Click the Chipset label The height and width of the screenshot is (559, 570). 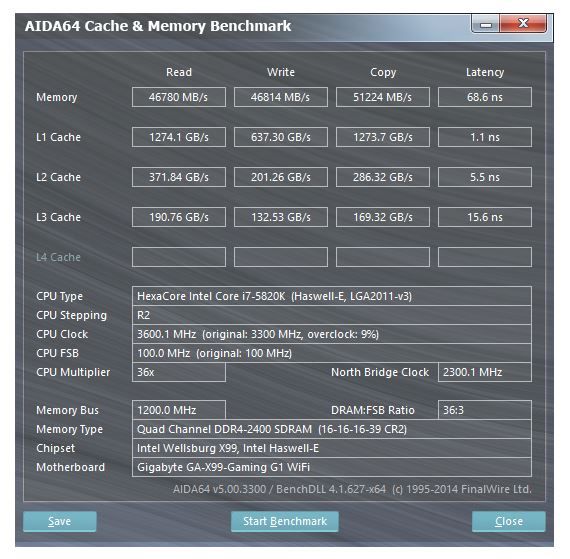(55, 449)
